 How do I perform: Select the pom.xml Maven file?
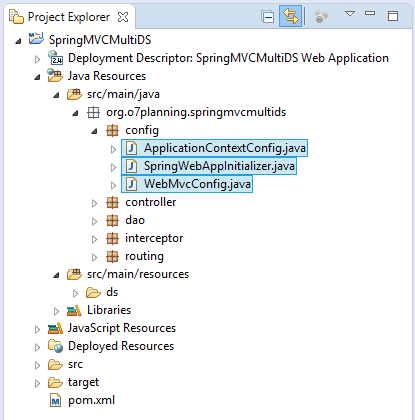(82, 400)
